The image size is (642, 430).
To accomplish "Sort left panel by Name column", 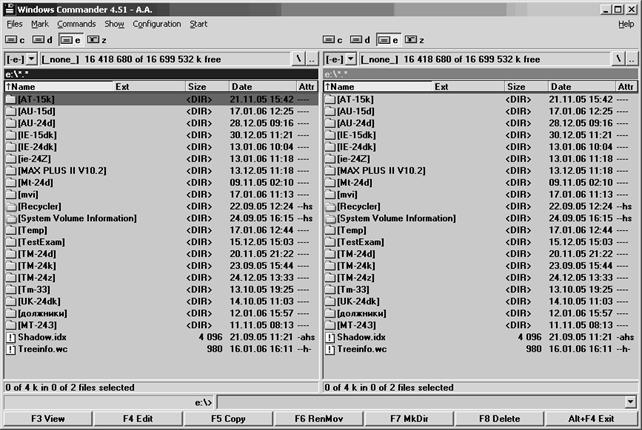I will [59, 87].
